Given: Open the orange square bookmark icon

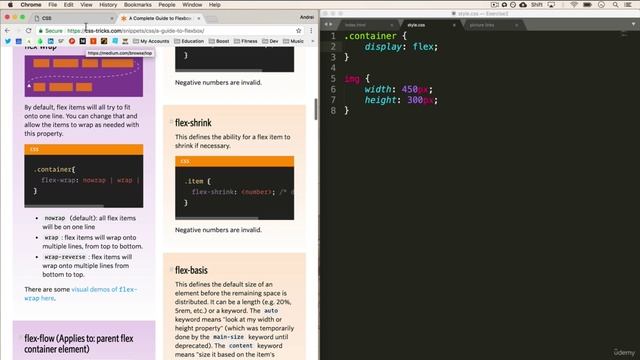Looking at the screenshot, I should tap(93, 41).
